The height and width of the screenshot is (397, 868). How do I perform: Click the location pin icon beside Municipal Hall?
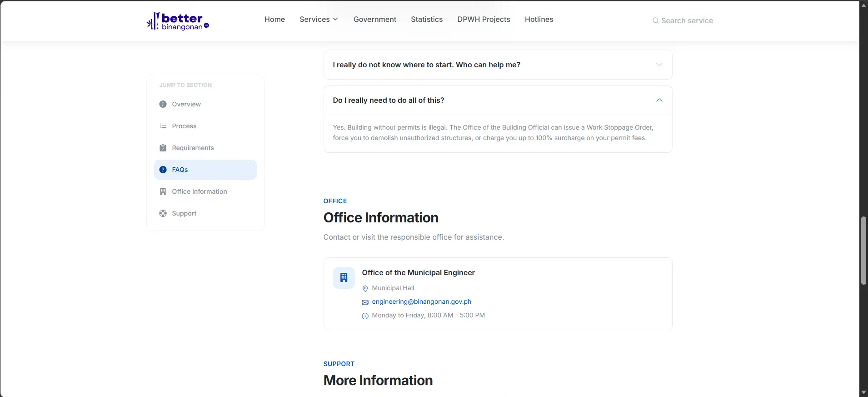point(365,288)
